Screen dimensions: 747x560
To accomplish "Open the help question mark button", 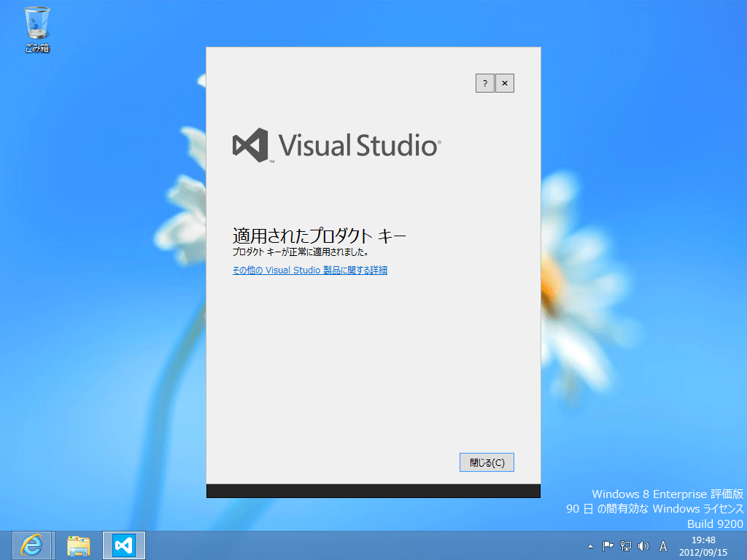I will pyautogui.click(x=484, y=83).
